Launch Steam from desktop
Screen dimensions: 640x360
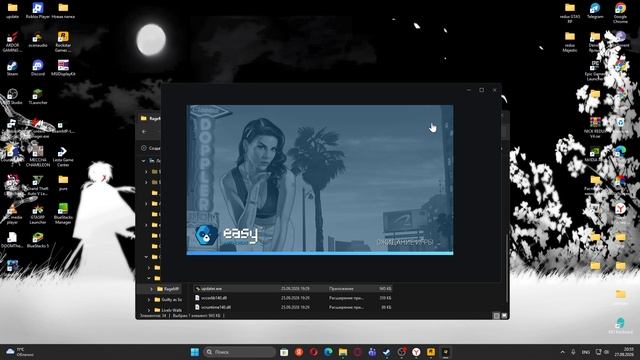pyautogui.click(x=13, y=68)
